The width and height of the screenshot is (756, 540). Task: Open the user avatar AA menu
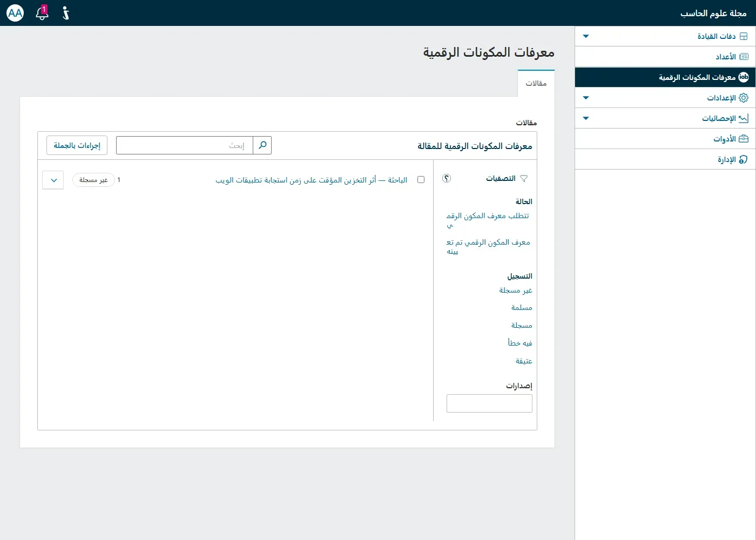[15, 13]
